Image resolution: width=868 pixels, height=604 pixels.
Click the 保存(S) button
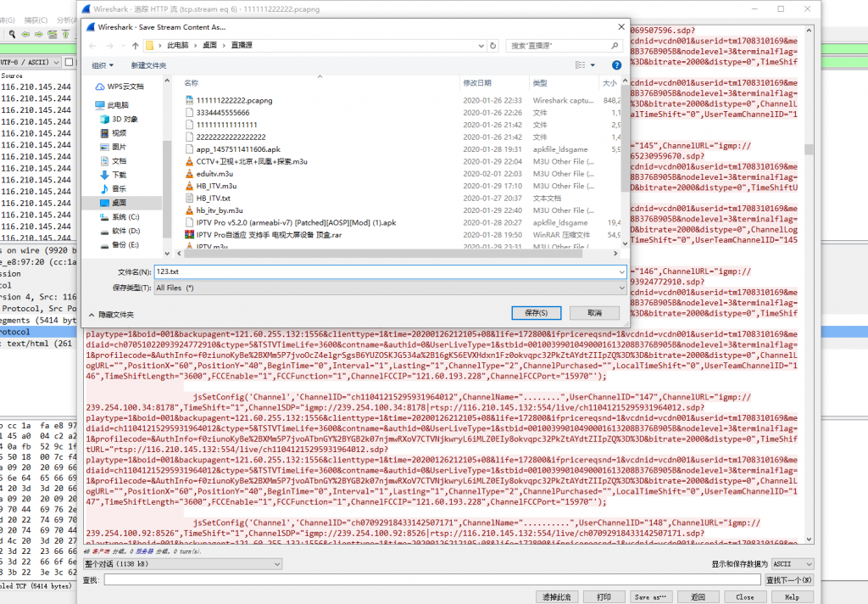click(536, 313)
